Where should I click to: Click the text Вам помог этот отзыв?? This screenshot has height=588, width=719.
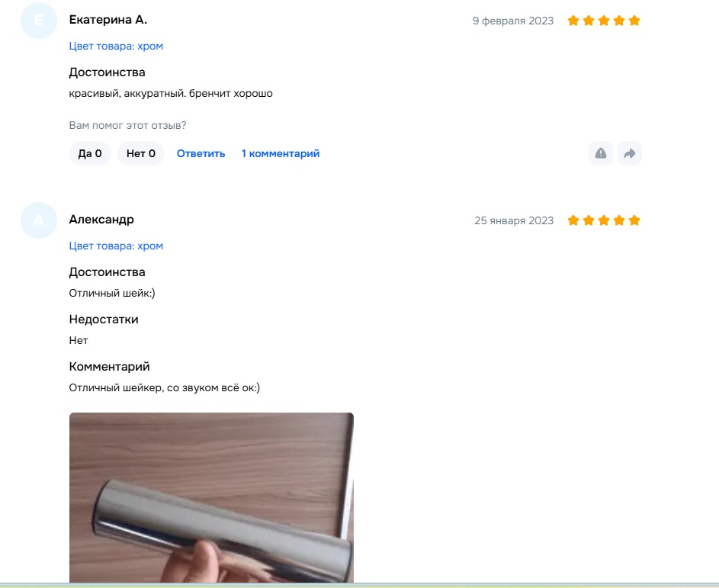coord(127,126)
